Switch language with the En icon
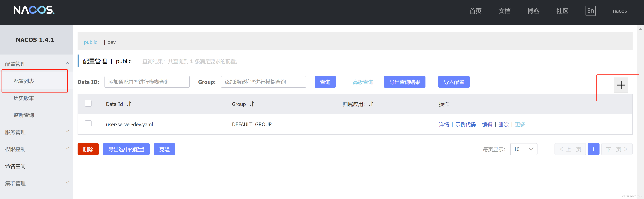Screen dimensions: 644x199 pyautogui.click(x=590, y=11)
